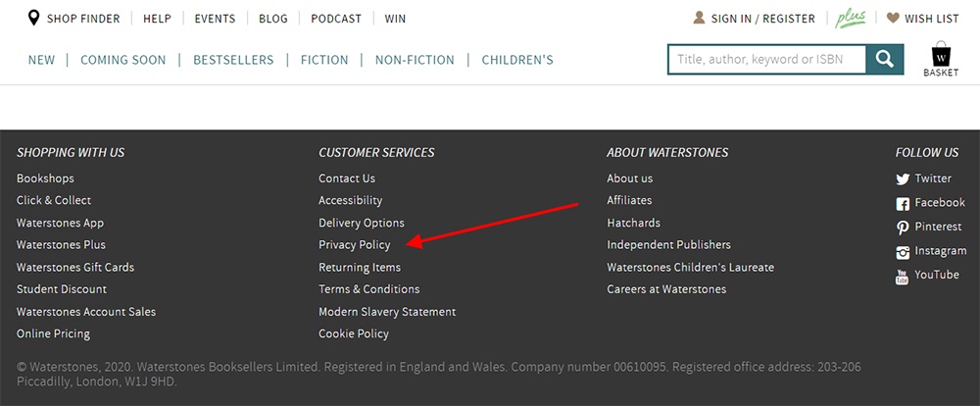Viewport: 980px width, 406px height.
Task: Open the Privacy Policy link
Action: [355, 245]
